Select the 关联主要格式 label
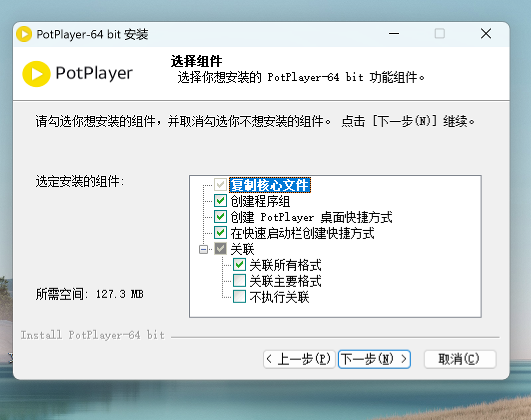The height and width of the screenshot is (420, 531). click(x=285, y=281)
